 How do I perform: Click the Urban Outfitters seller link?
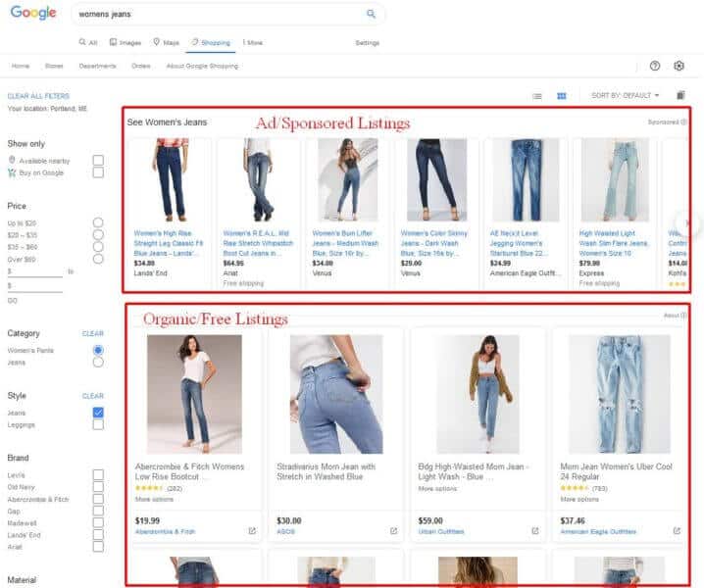point(441,531)
